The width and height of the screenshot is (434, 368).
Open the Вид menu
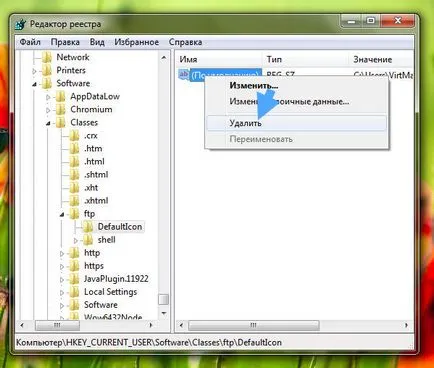97,42
